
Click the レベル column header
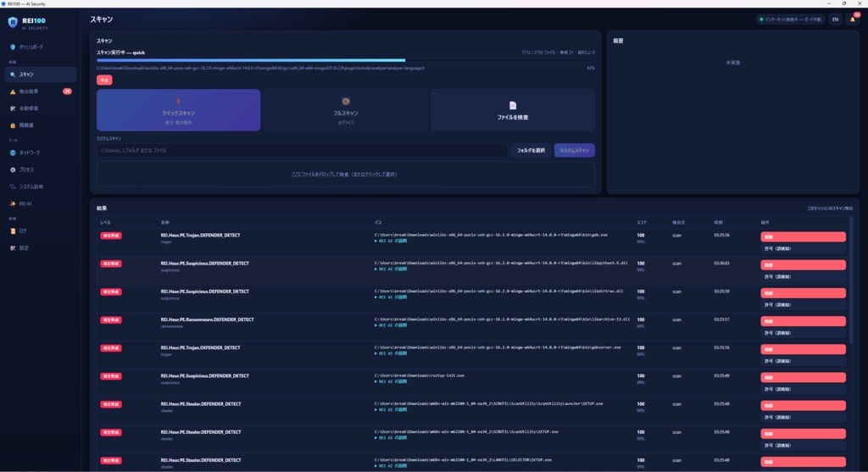point(105,223)
